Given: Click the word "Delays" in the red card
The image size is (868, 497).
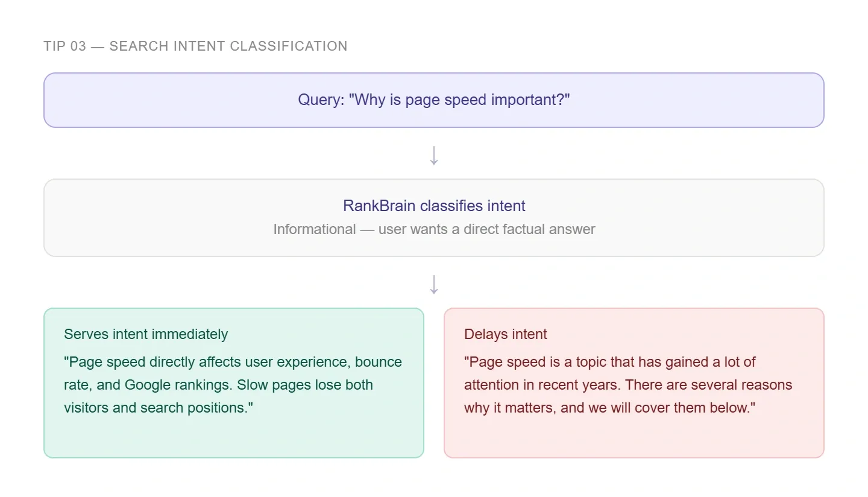Looking at the screenshot, I should pyautogui.click(x=483, y=334).
